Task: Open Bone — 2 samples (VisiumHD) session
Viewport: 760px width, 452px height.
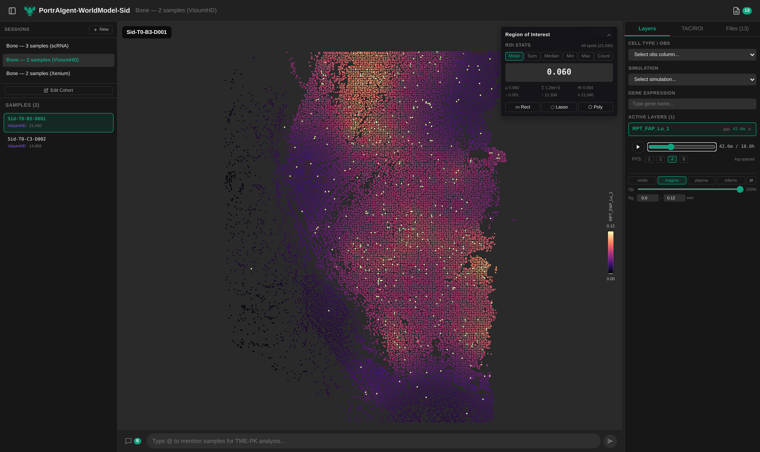Action: click(x=59, y=60)
